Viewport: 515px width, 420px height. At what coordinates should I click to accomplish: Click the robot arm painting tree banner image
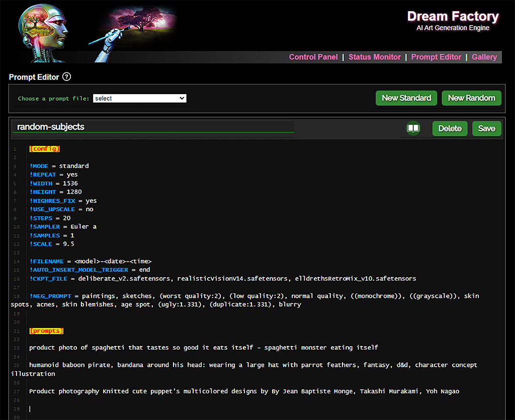133,33
